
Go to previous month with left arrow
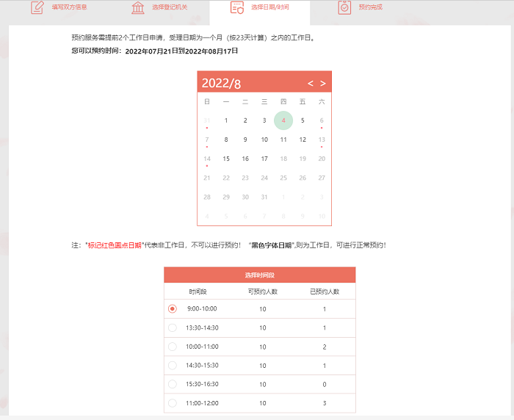point(310,83)
